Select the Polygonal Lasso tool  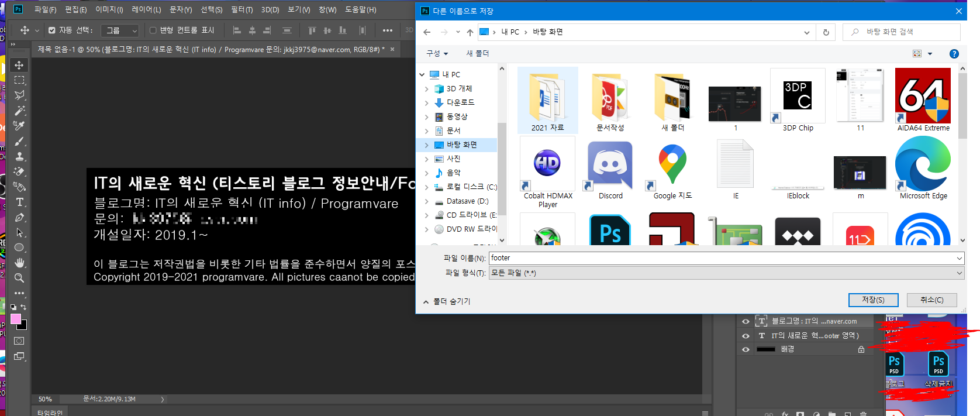coord(19,95)
